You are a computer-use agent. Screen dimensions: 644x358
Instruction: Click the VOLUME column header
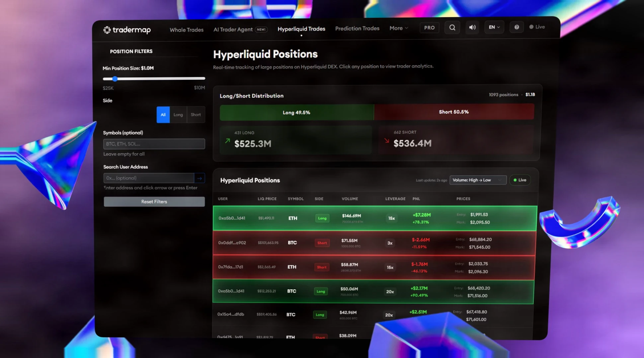point(350,199)
